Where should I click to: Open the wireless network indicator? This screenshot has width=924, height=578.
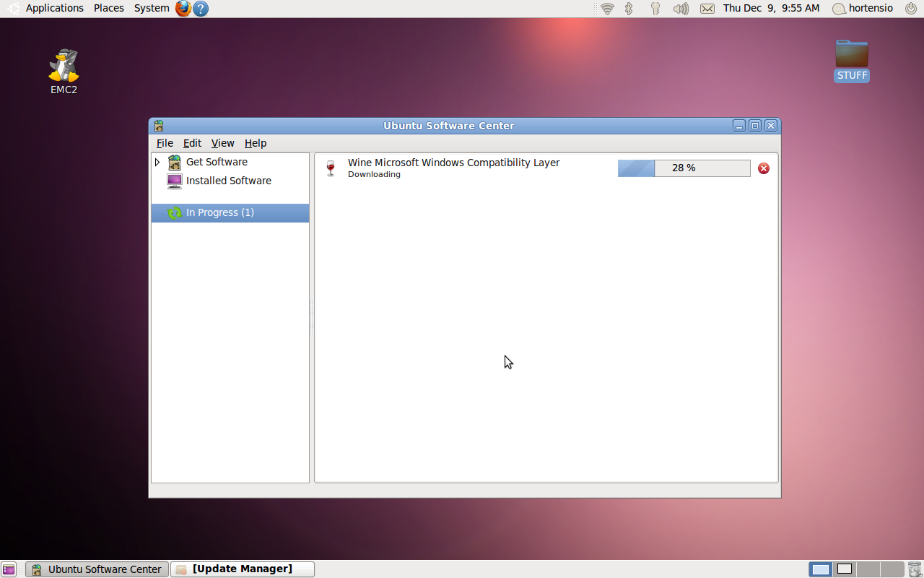pos(607,9)
